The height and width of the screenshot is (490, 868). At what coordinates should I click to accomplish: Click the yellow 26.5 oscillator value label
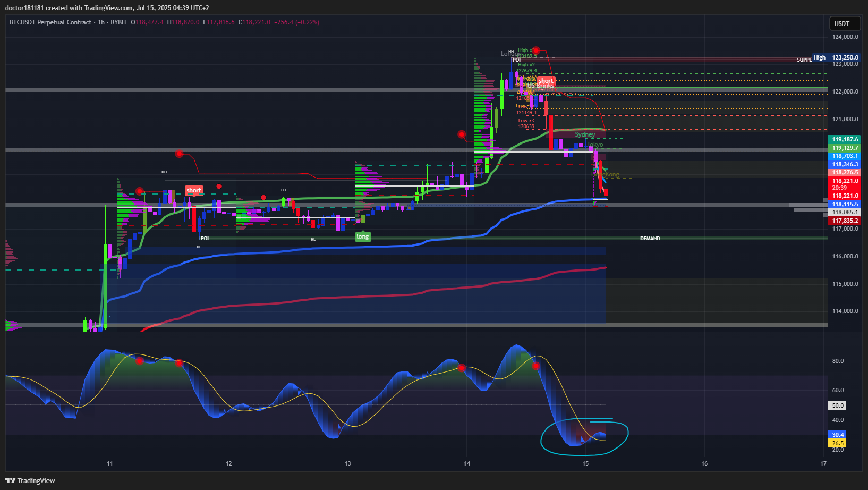point(838,443)
